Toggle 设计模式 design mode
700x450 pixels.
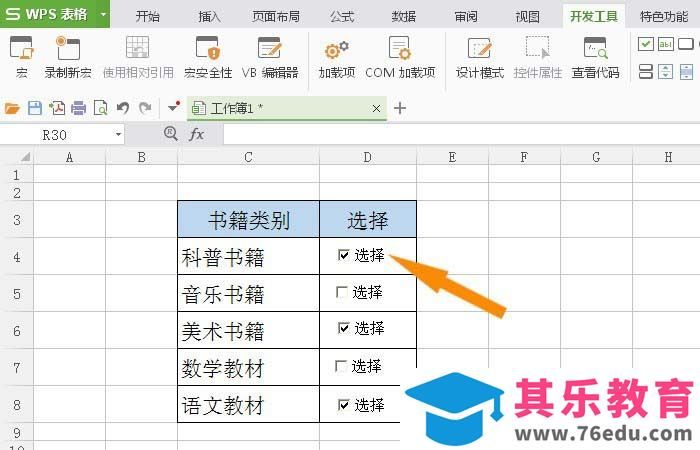(x=479, y=57)
